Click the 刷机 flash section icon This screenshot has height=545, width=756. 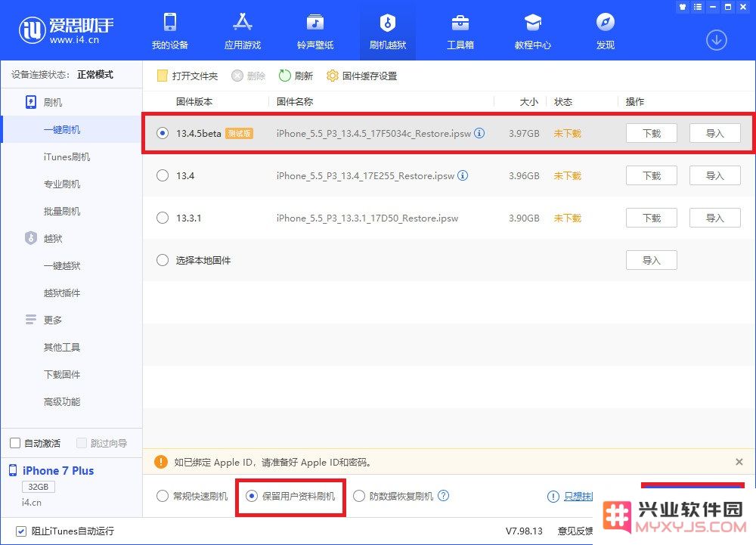point(31,102)
